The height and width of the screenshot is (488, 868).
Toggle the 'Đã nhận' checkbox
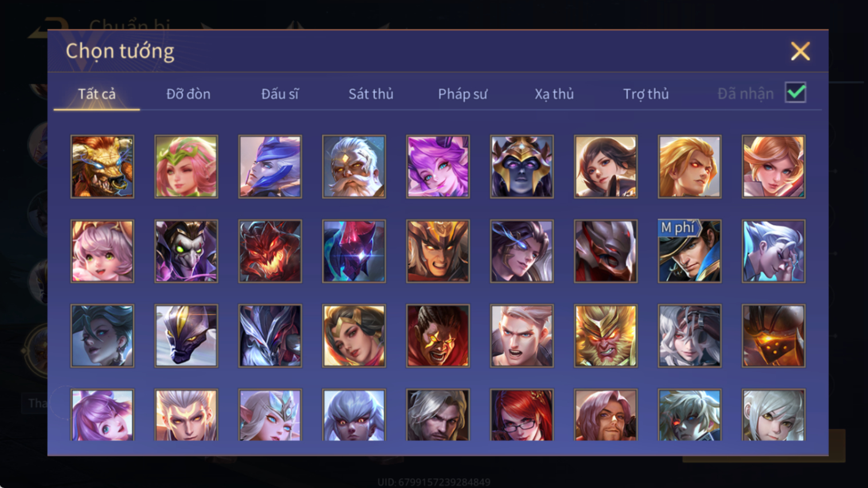[796, 93]
